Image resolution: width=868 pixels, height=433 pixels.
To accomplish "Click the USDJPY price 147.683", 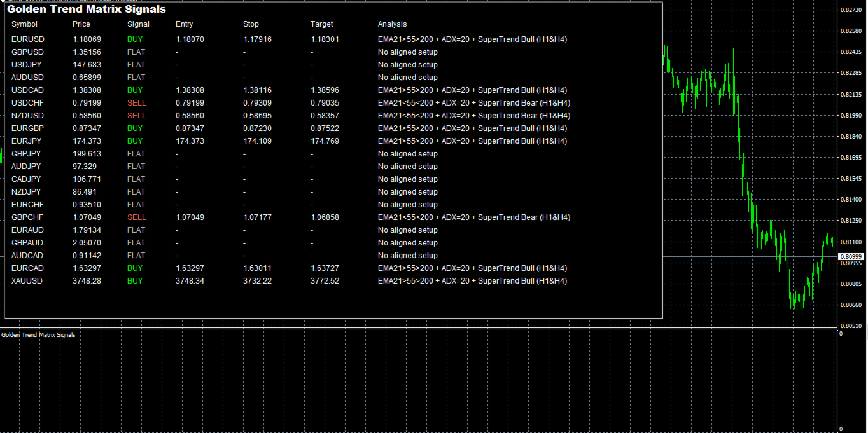I will (87, 65).
